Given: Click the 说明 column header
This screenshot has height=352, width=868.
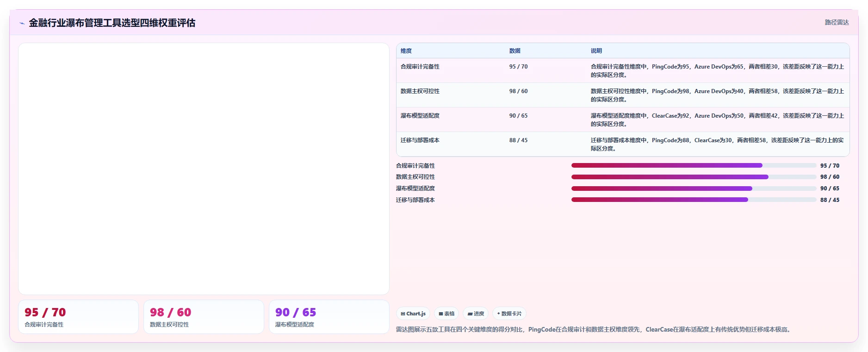Looking at the screenshot, I should pos(596,51).
